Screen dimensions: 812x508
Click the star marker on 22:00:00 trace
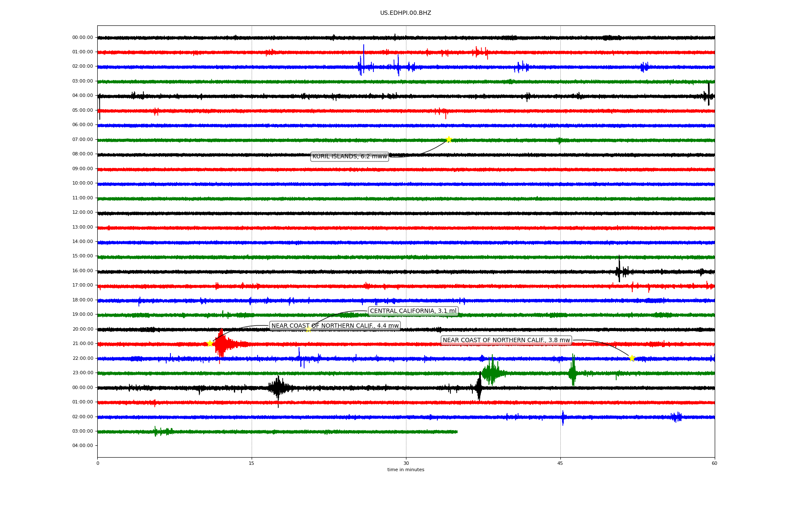pos(632,358)
